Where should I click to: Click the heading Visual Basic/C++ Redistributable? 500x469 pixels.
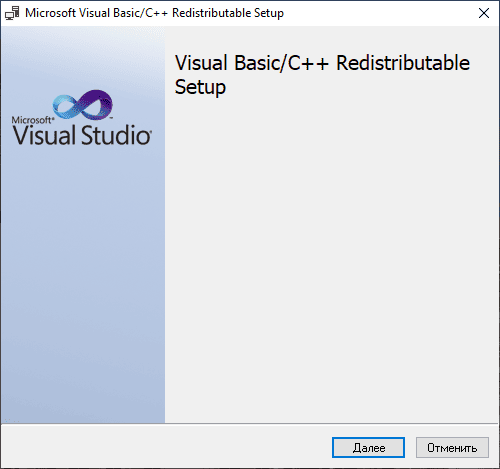(322, 63)
